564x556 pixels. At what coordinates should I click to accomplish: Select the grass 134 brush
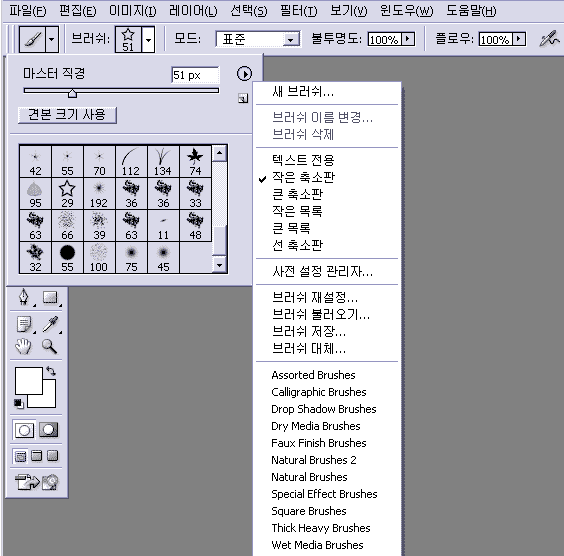click(x=163, y=161)
